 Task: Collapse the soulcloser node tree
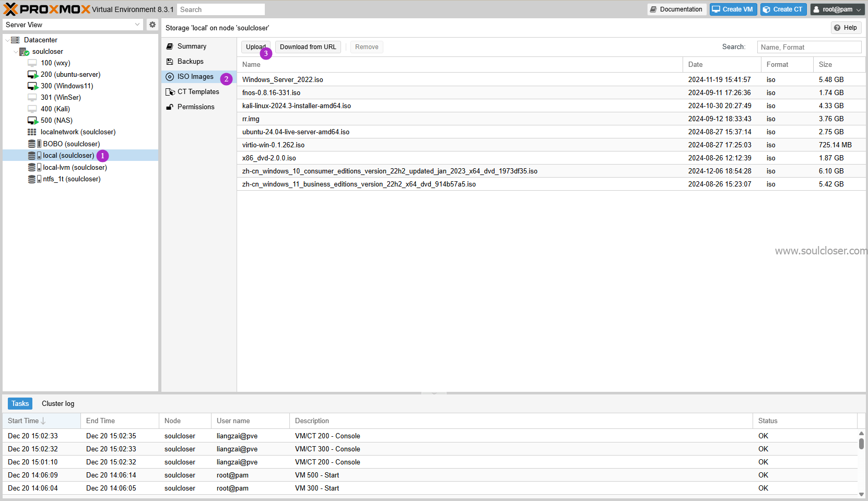coord(15,52)
